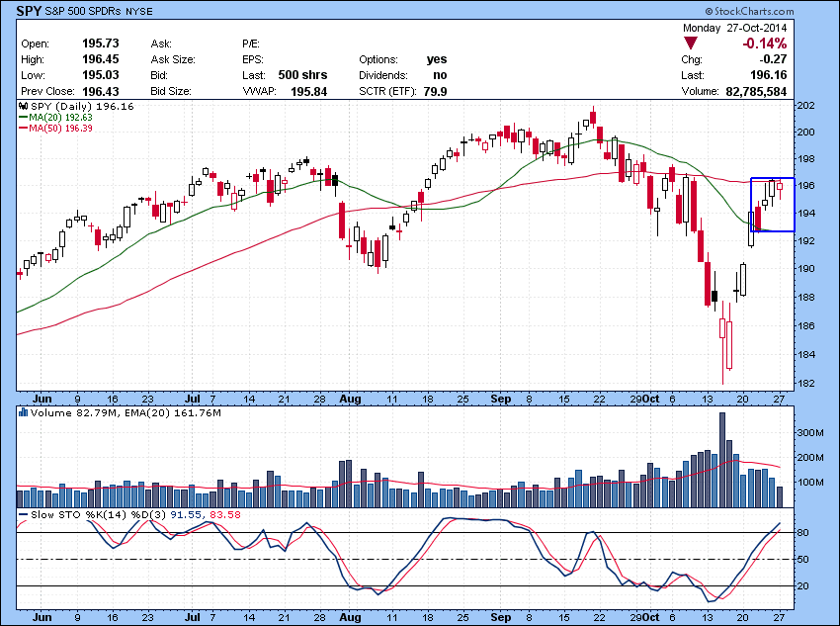Select the SCTR (ETF) value 79.9
Image resolution: width=840 pixels, height=626 pixels.
coord(435,92)
